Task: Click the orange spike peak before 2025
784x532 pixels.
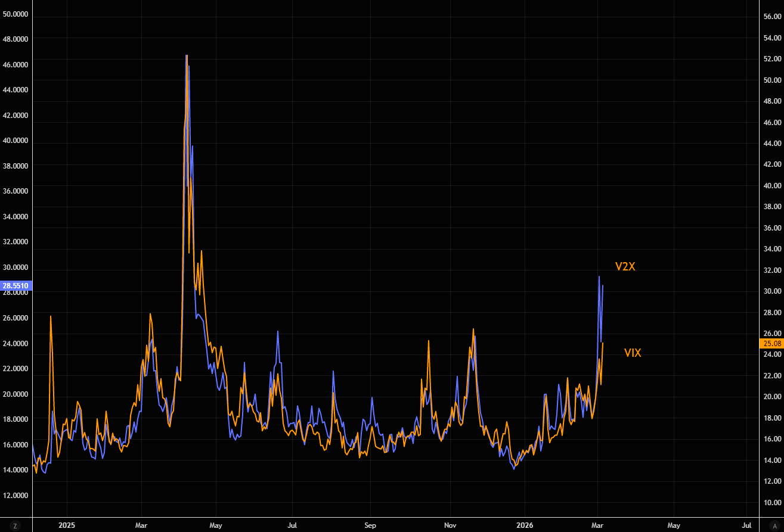Action: coord(51,316)
